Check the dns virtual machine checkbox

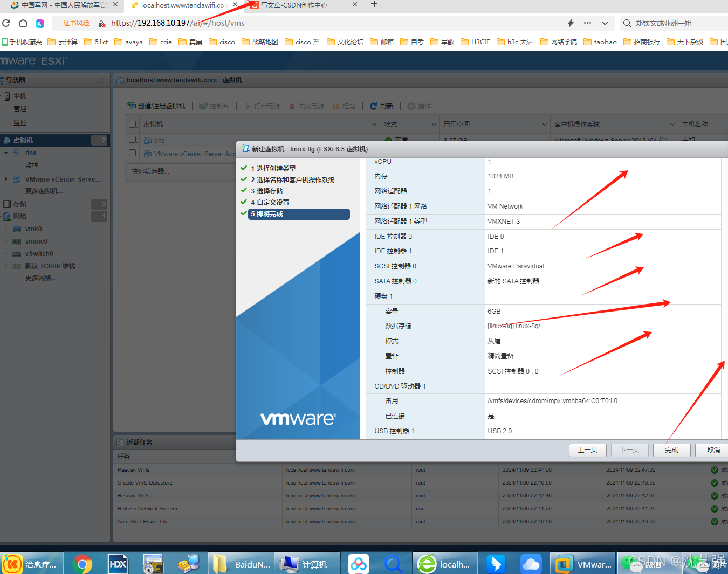132,139
